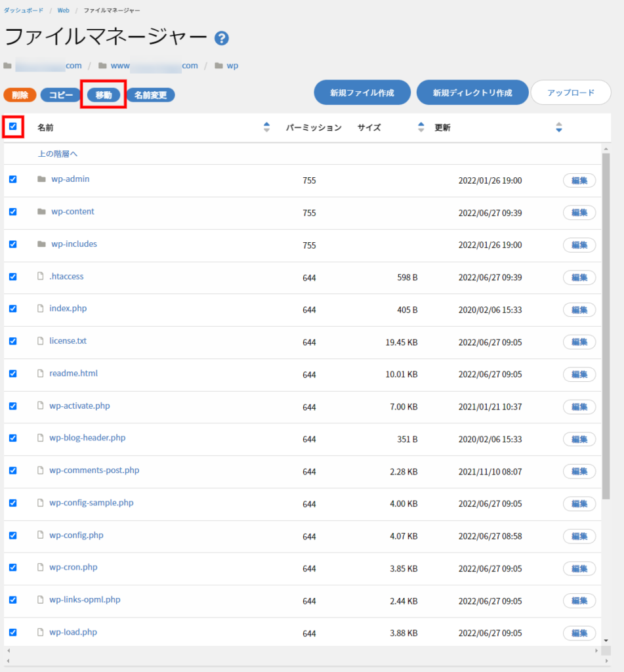
Task: Click the scroll-down arrow of the file list
Action: click(606, 640)
